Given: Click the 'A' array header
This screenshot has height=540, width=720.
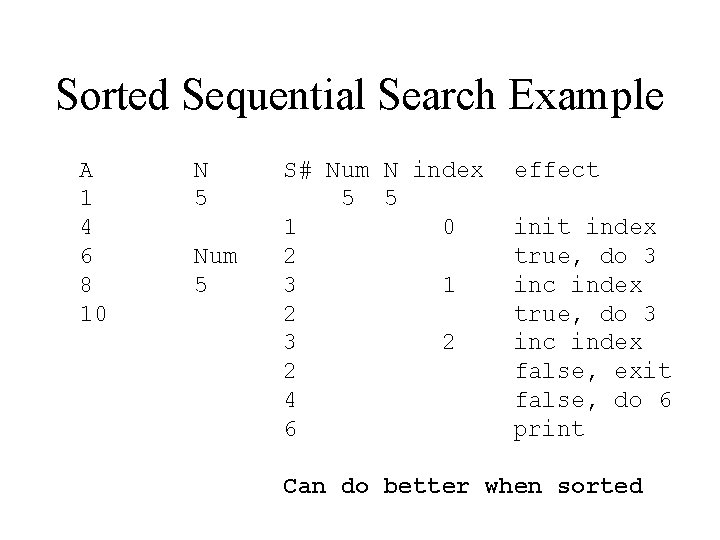Looking at the screenshot, I should [x=86, y=170].
